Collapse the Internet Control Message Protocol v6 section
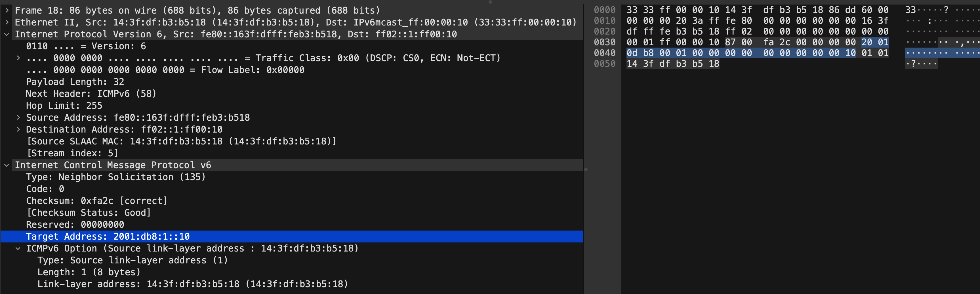The width and height of the screenshot is (980, 294). pos(7,165)
